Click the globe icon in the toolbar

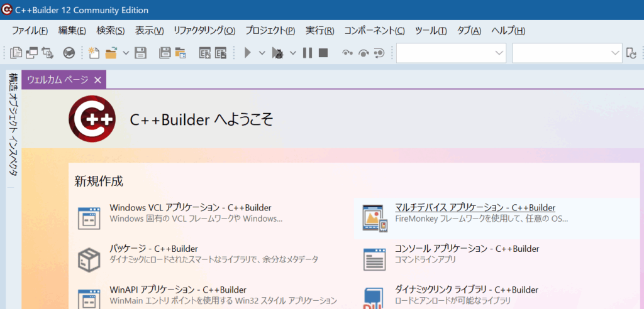(x=69, y=53)
